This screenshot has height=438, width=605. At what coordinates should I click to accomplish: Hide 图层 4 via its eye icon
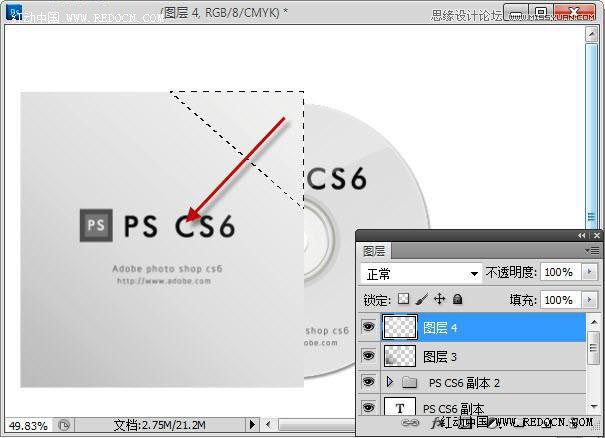coord(368,327)
